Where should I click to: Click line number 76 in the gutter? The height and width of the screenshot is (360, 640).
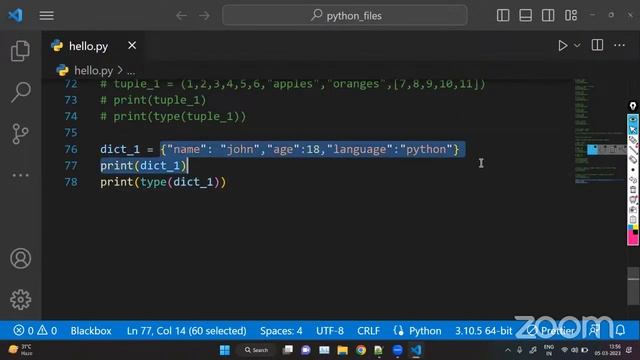pyautogui.click(x=71, y=149)
